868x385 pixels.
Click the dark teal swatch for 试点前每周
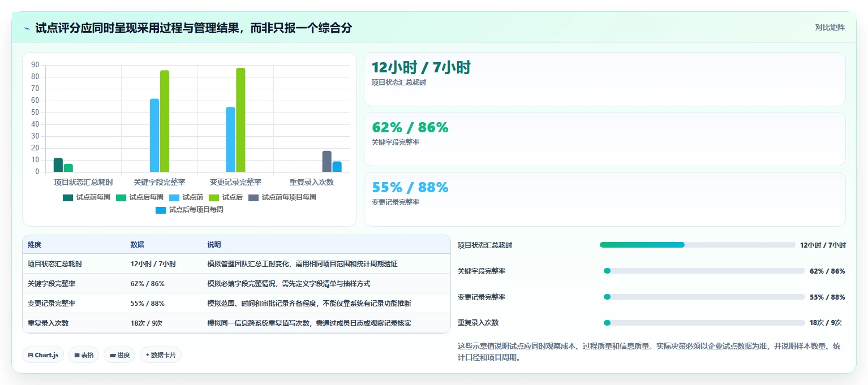[68, 197]
